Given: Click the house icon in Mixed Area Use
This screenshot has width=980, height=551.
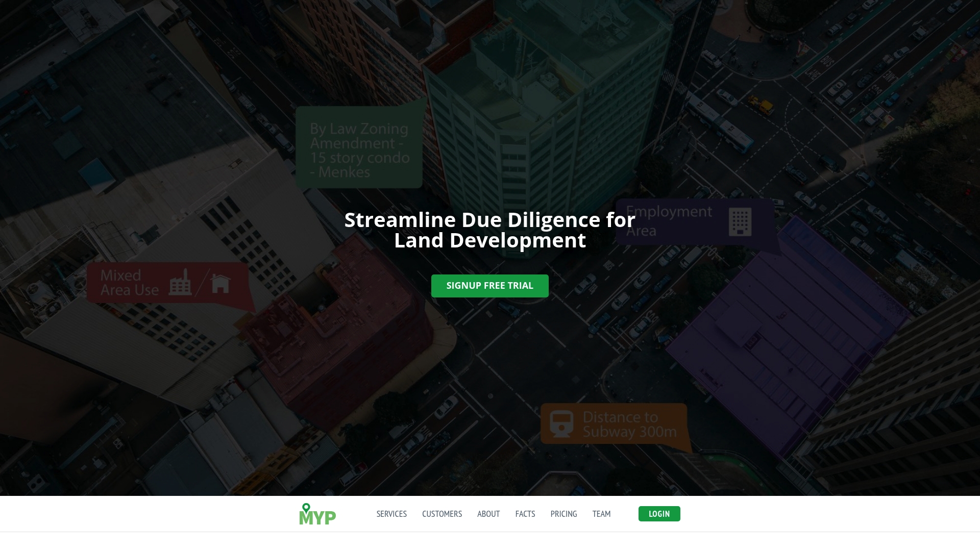Looking at the screenshot, I should click(x=220, y=283).
